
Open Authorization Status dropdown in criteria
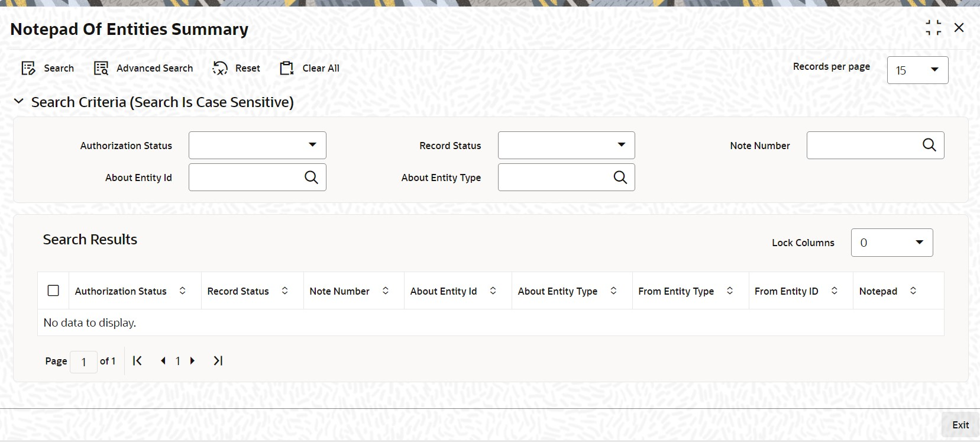pos(257,145)
